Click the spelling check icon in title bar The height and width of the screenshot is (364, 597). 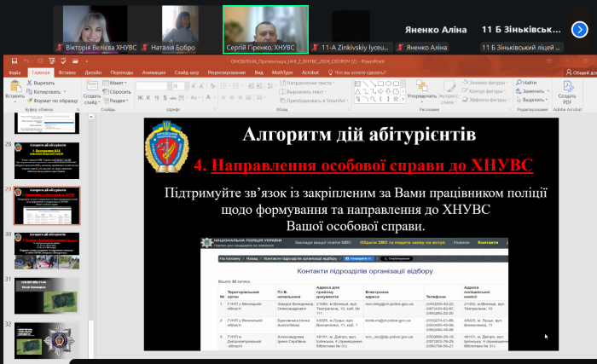coord(63,61)
